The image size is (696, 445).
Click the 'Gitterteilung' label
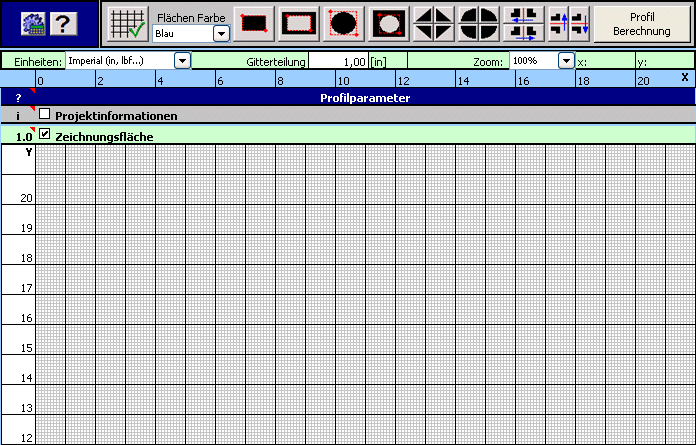[x=276, y=62]
